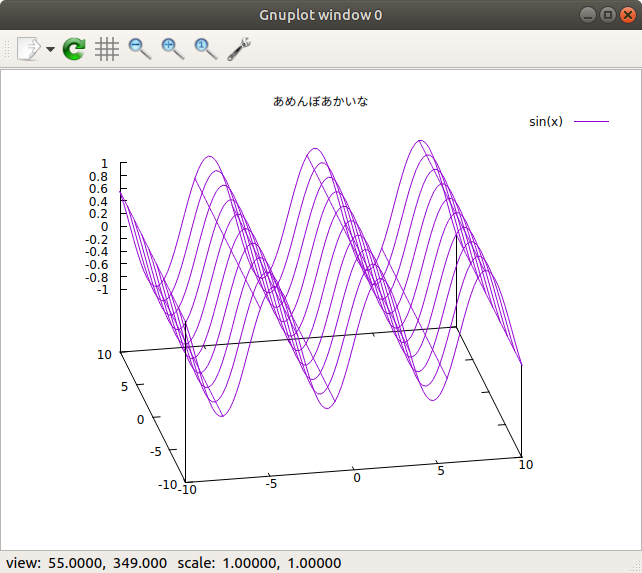Click the toolbar drag handle grip
Image resolution: width=642 pixels, height=573 pixels.
tap(7, 49)
